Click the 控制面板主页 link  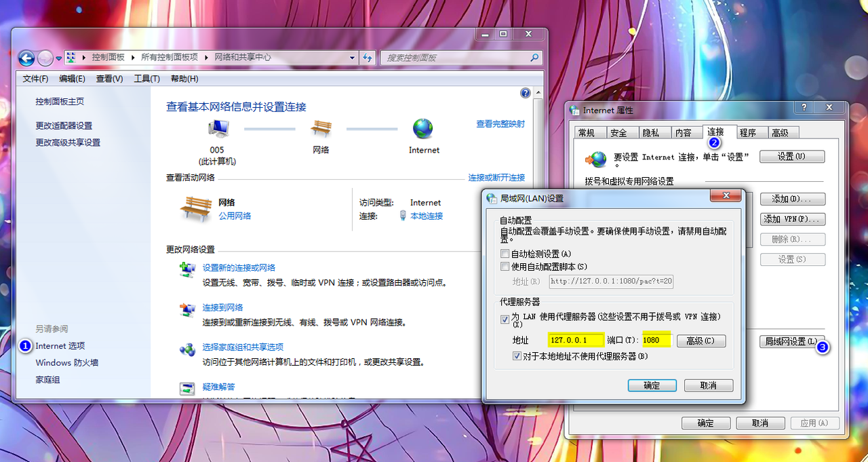(60, 102)
